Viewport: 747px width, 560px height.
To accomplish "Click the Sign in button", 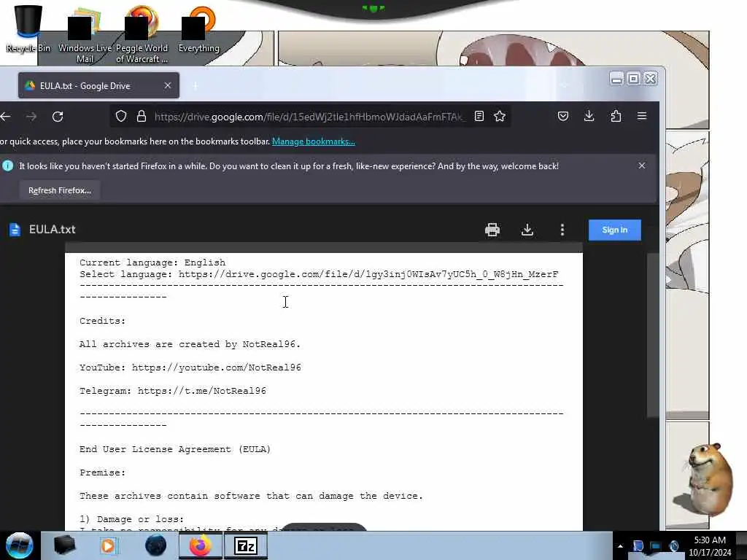I will [614, 230].
